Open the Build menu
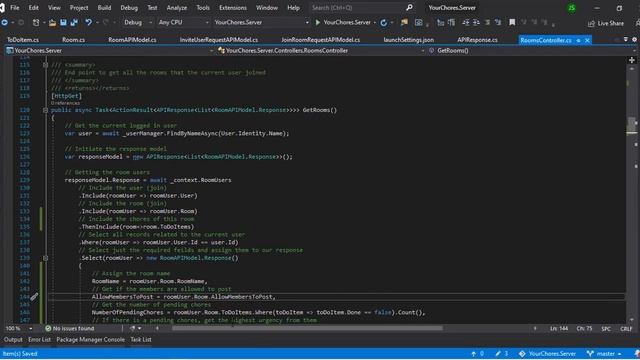 [x=104, y=8]
